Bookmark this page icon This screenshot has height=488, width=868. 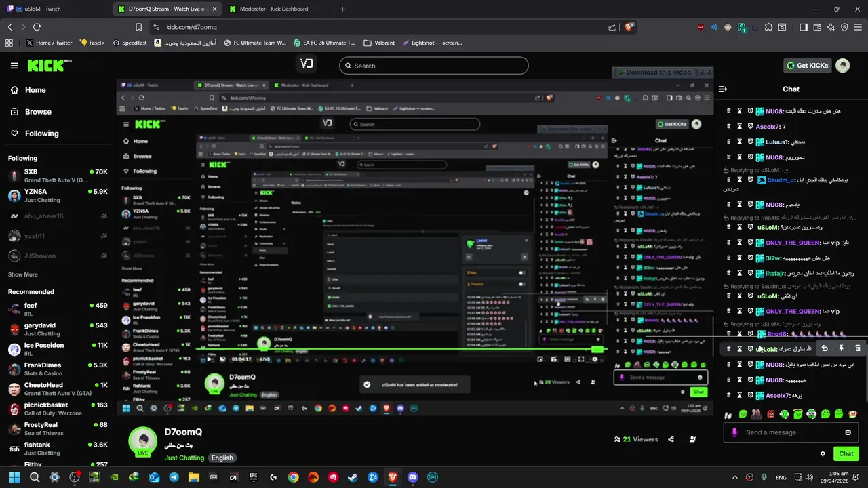(x=138, y=27)
